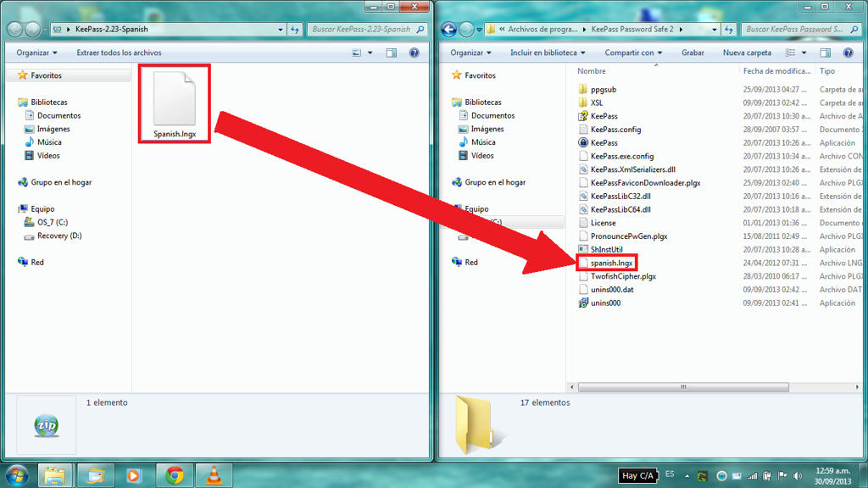This screenshot has width=868, height=488.
Task: Sort by Tipo column header
Action: click(827, 71)
